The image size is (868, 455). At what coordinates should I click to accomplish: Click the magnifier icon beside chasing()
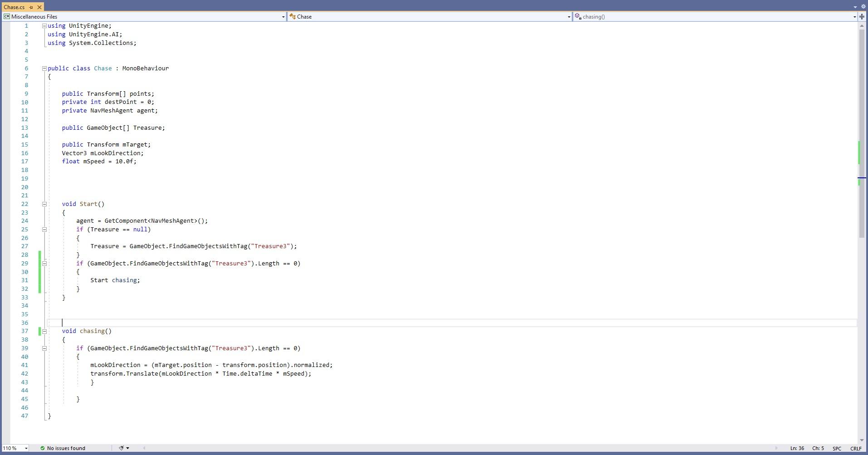tap(578, 16)
